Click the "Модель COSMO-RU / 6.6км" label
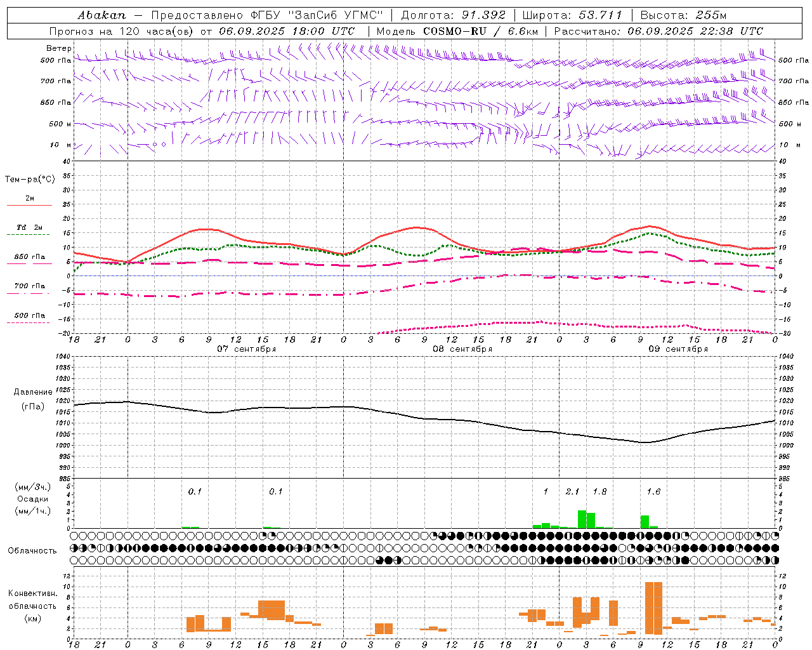Image resolution: width=812 pixels, height=650 pixels. click(x=457, y=31)
